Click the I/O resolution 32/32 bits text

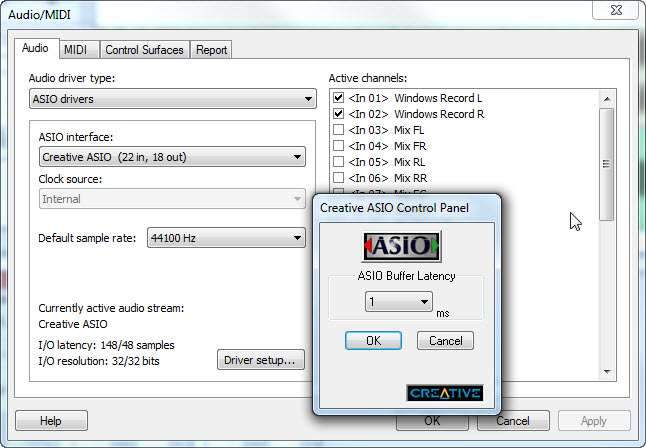(99, 361)
